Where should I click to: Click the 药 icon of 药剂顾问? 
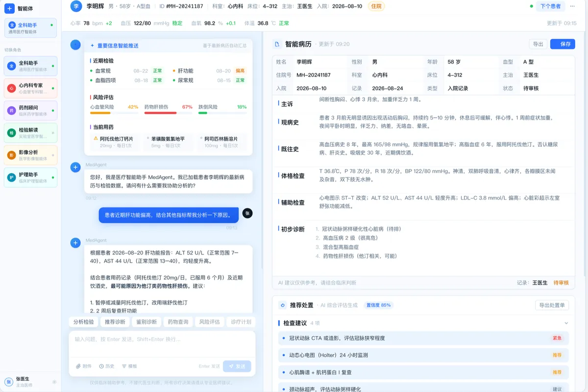tap(12, 111)
